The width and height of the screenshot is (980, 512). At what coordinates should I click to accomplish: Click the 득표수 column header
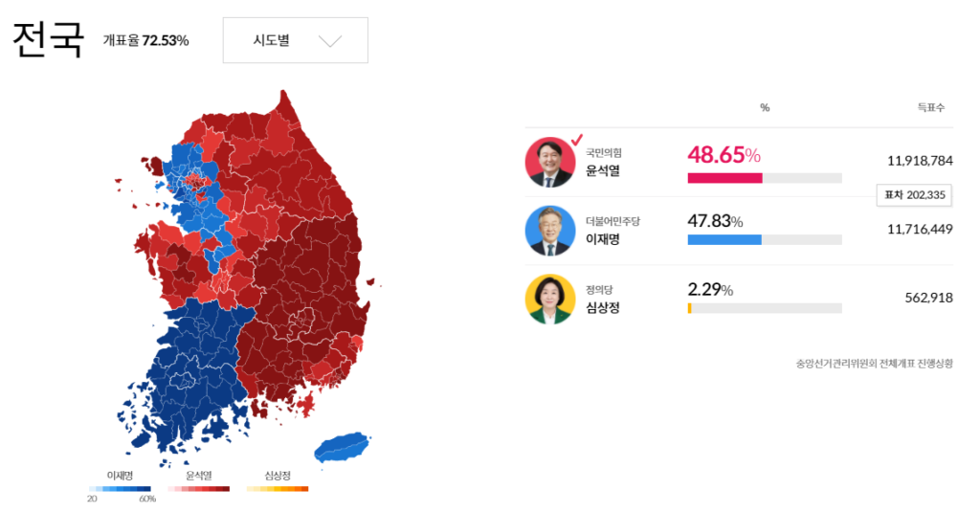[930, 107]
